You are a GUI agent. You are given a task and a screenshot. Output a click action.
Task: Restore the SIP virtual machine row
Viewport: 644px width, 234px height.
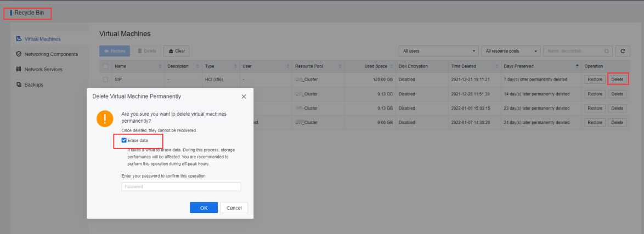(595, 79)
